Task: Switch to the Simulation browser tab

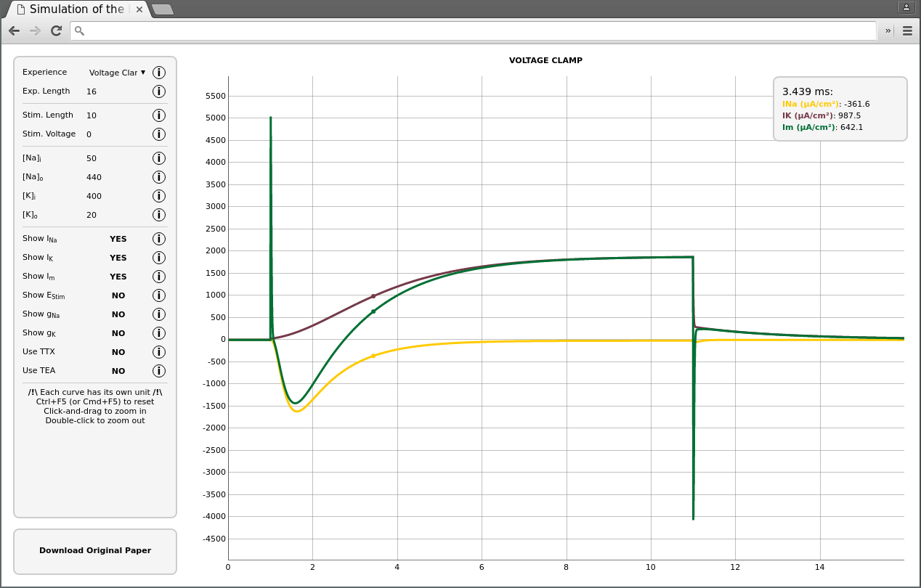Action: pyautogui.click(x=76, y=9)
